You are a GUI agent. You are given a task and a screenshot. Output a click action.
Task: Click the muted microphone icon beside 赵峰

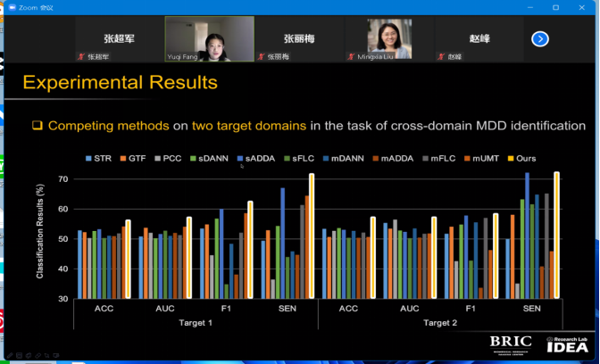(440, 56)
